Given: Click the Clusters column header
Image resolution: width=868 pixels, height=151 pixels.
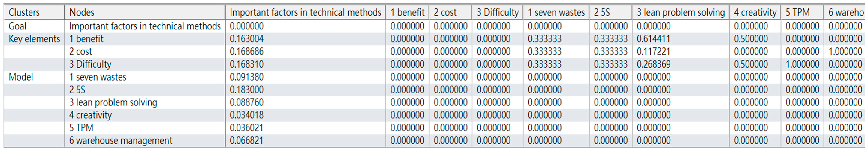Looking at the screenshot, I should coord(24,12).
